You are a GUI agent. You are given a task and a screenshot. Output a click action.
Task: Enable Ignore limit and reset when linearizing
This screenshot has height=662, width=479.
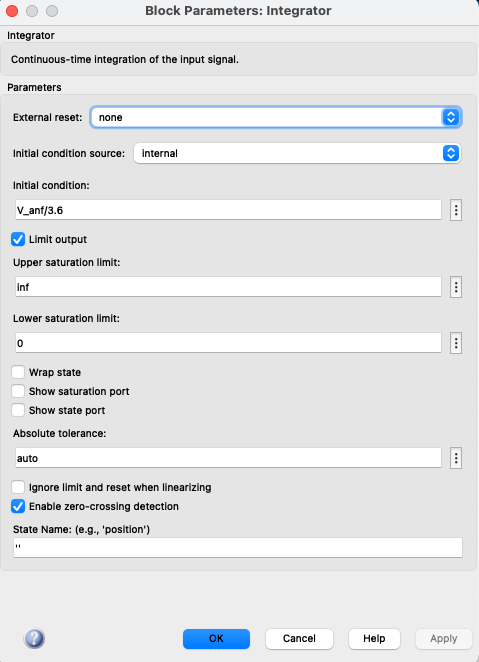pyautogui.click(x=18, y=487)
